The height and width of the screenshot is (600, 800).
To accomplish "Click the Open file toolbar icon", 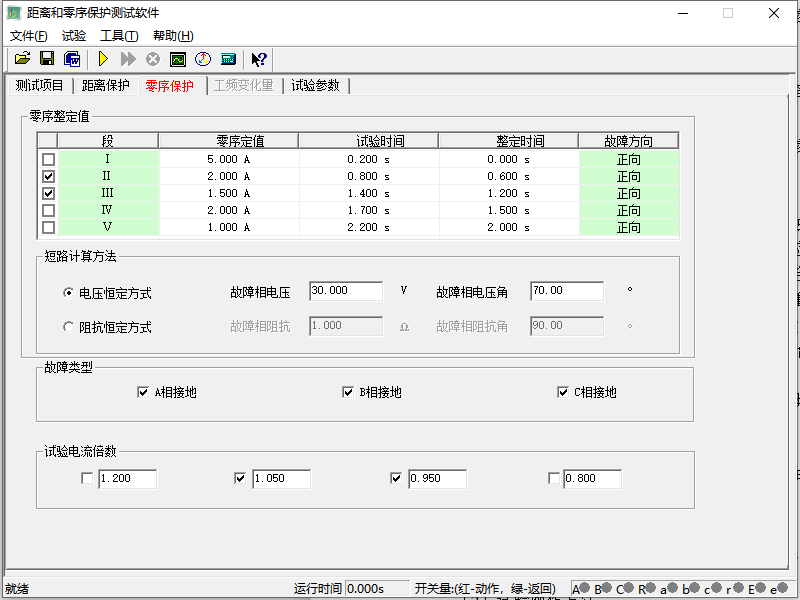I will (x=22, y=60).
